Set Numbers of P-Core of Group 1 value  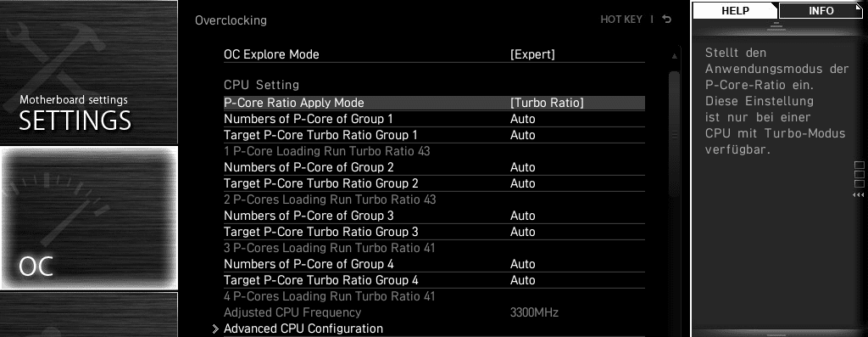point(522,119)
